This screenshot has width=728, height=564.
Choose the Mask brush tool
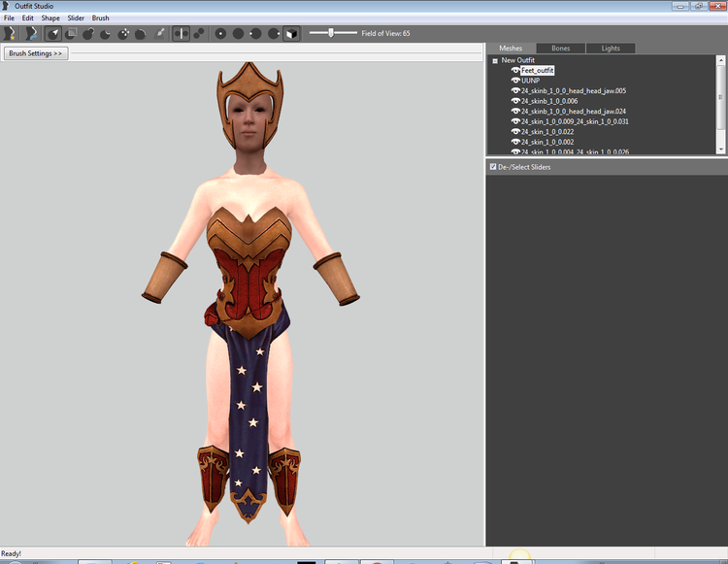(x=71, y=33)
